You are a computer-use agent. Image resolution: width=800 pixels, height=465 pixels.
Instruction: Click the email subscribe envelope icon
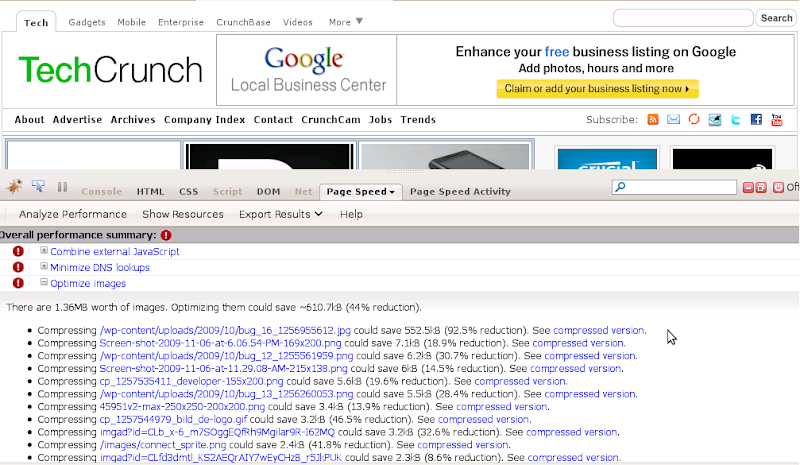[x=673, y=119]
